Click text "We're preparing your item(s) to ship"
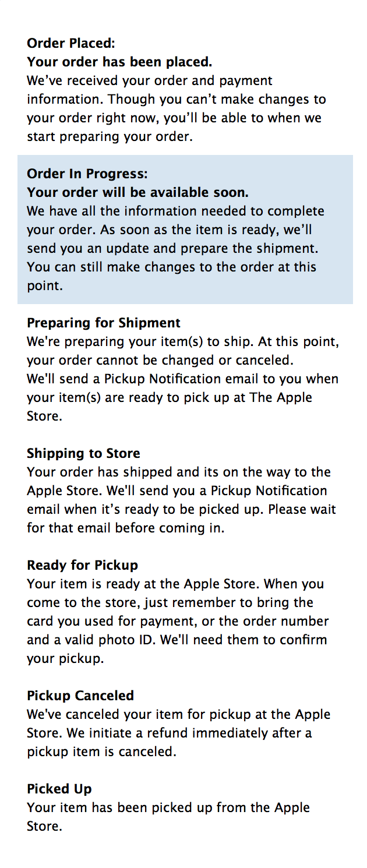 point(133,341)
